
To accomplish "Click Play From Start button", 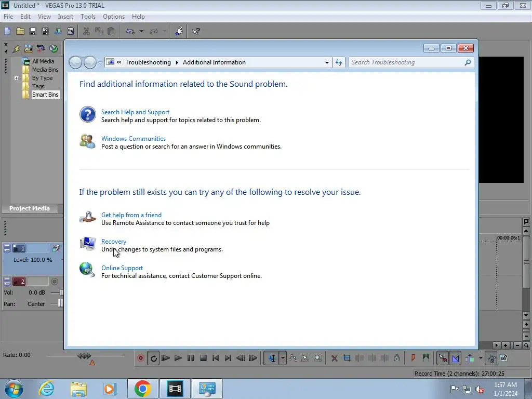I will (x=166, y=358).
